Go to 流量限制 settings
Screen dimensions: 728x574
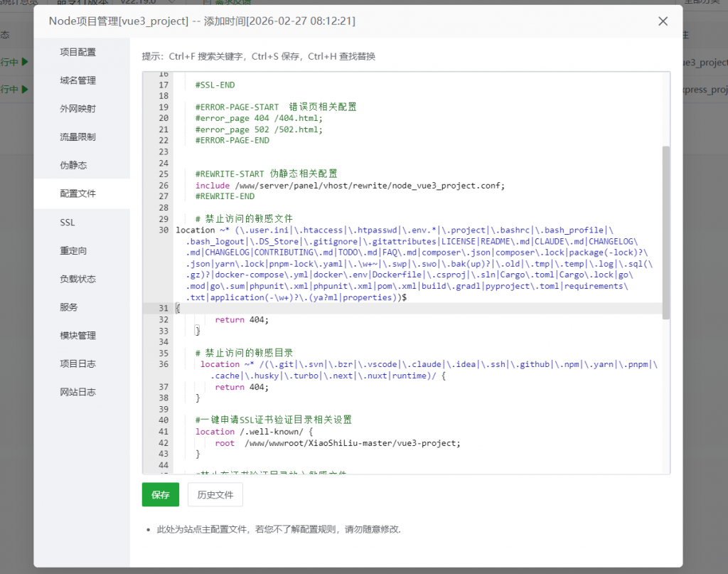[x=77, y=137]
